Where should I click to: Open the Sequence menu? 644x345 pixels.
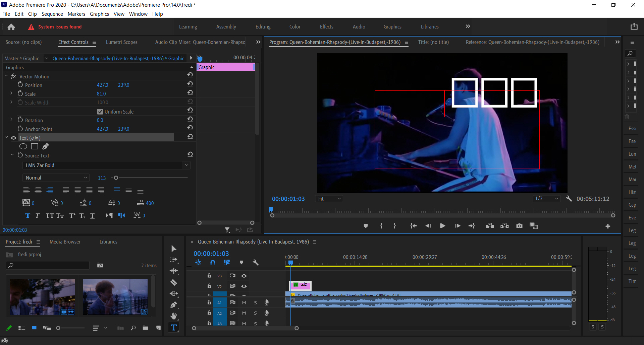[x=52, y=14]
